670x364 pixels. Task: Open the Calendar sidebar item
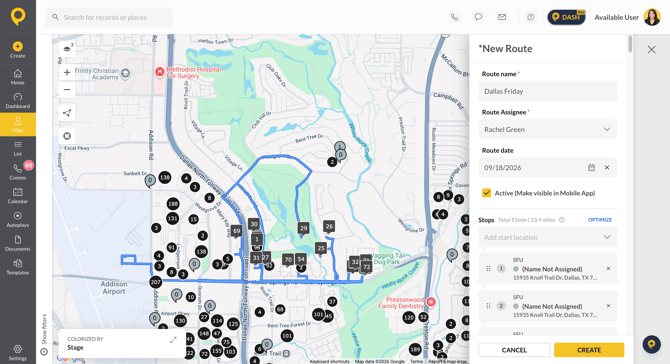18,196
